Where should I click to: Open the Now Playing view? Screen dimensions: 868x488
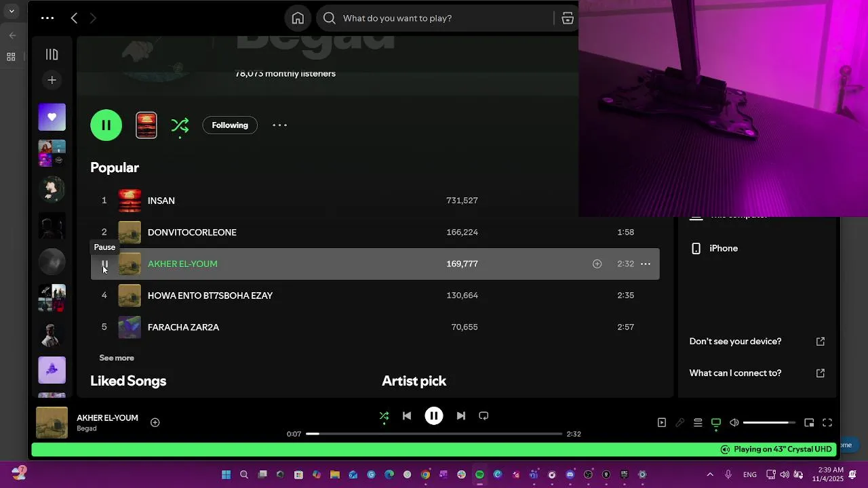point(662,423)
